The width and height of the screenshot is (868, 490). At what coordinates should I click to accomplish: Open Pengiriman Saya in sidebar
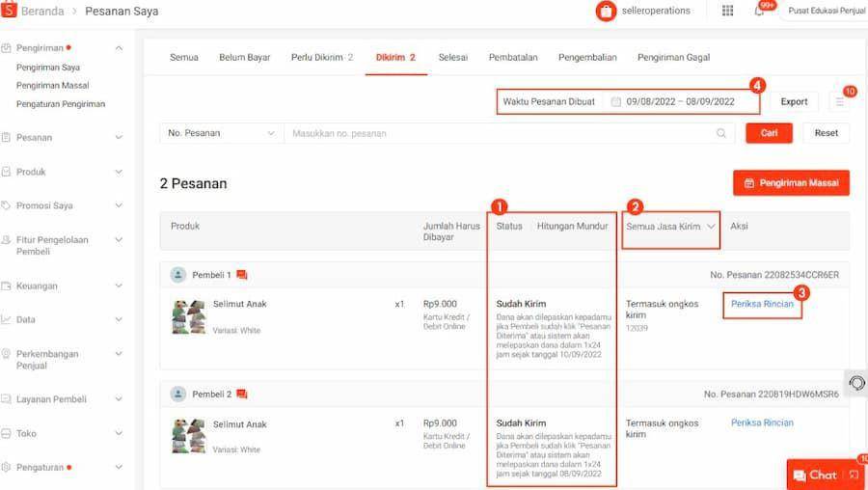tap(48, 68)
